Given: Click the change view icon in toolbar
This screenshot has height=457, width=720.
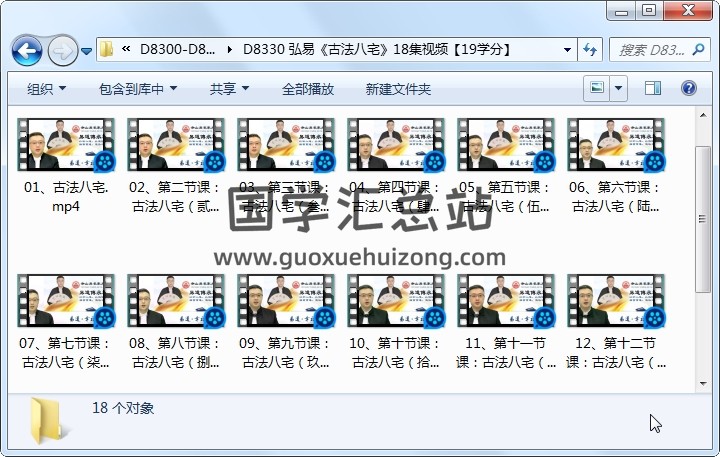Looking at the screenshot, I should pyautogui.click(x=597, y=89).
